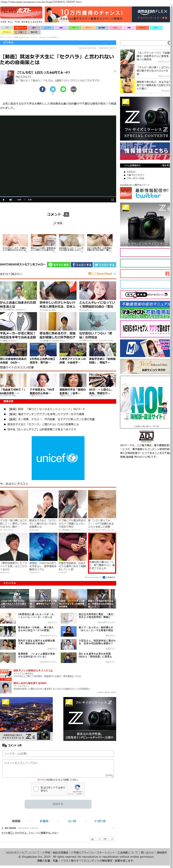Check the reCAPTCHA robot checkbox

36,788
